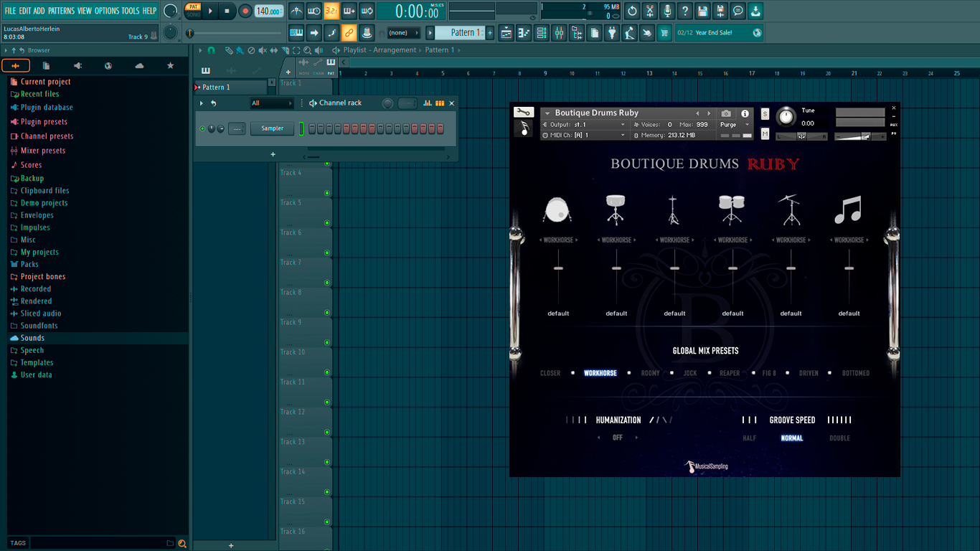Click the plugin picker plug icon
Viewport: 980px width, 551px height.
click(612, 33)
